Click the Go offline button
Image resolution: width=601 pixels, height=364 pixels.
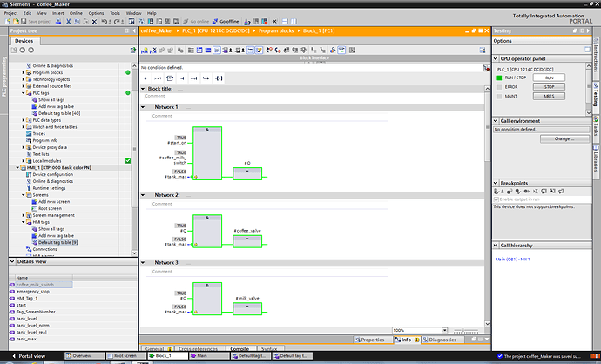click(x=226, y=22)
